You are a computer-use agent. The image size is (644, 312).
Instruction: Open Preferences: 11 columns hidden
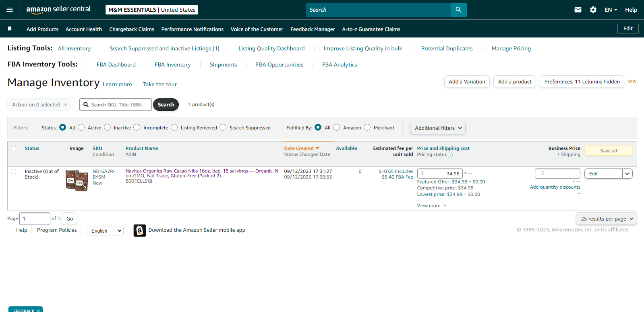coord(582,81)
